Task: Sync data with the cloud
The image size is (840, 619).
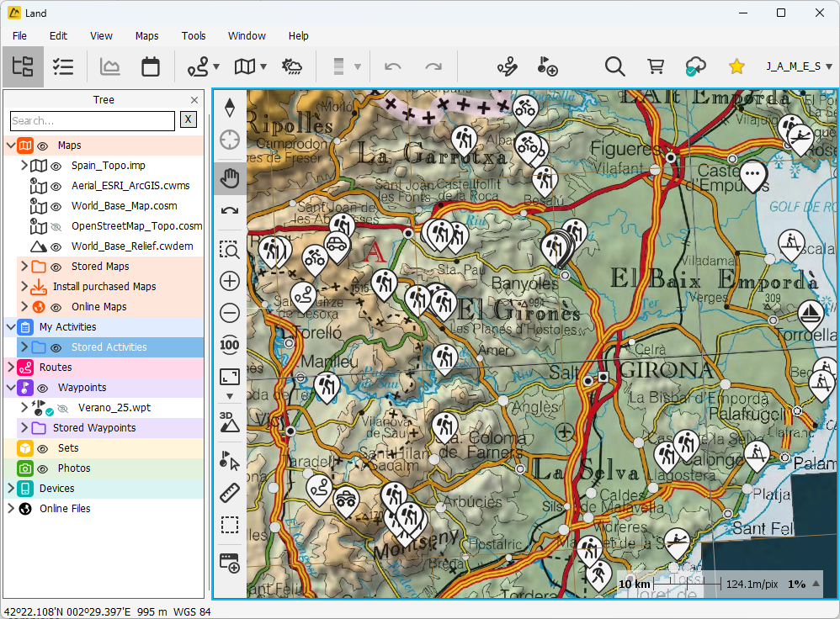Action: (x=695, y=66)
